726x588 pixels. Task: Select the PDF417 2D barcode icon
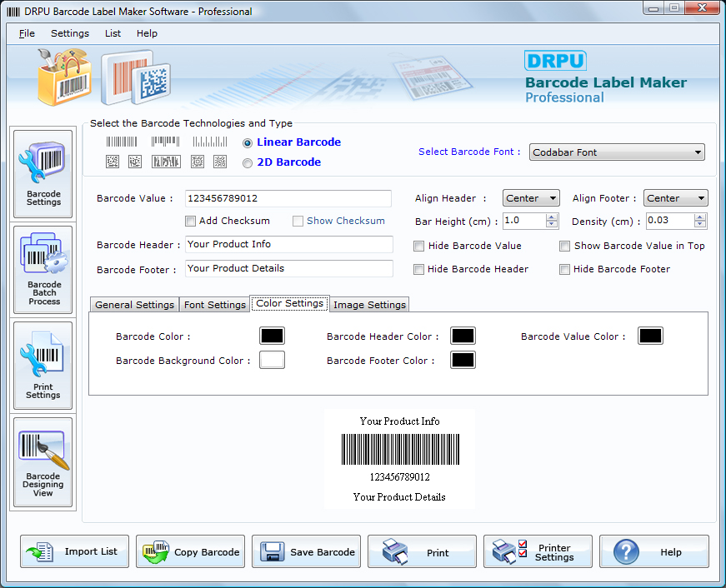(x=166, y=161)
